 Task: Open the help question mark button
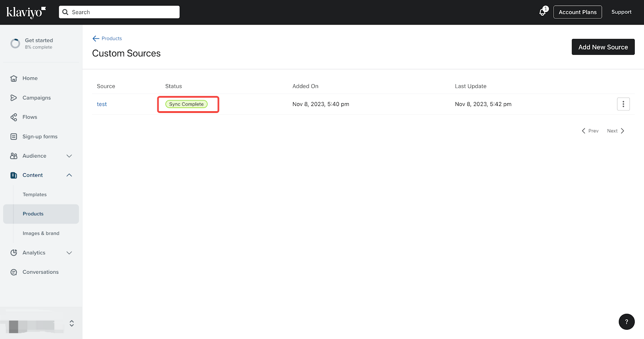[x=627, y=322]
